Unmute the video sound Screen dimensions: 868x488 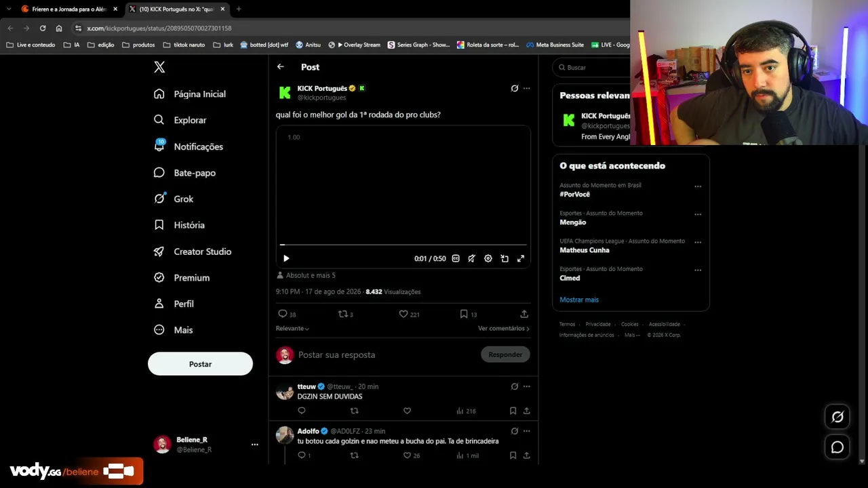472,258
